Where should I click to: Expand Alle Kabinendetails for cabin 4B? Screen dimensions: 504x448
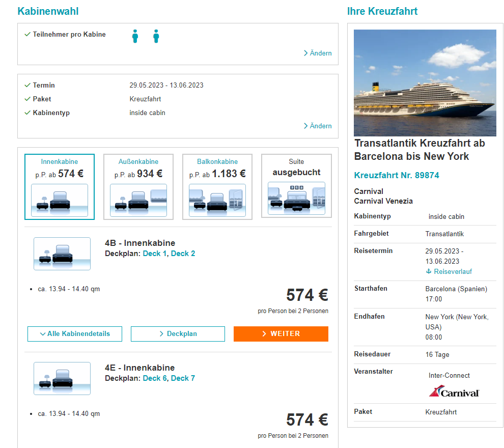[x=75, y=334]
